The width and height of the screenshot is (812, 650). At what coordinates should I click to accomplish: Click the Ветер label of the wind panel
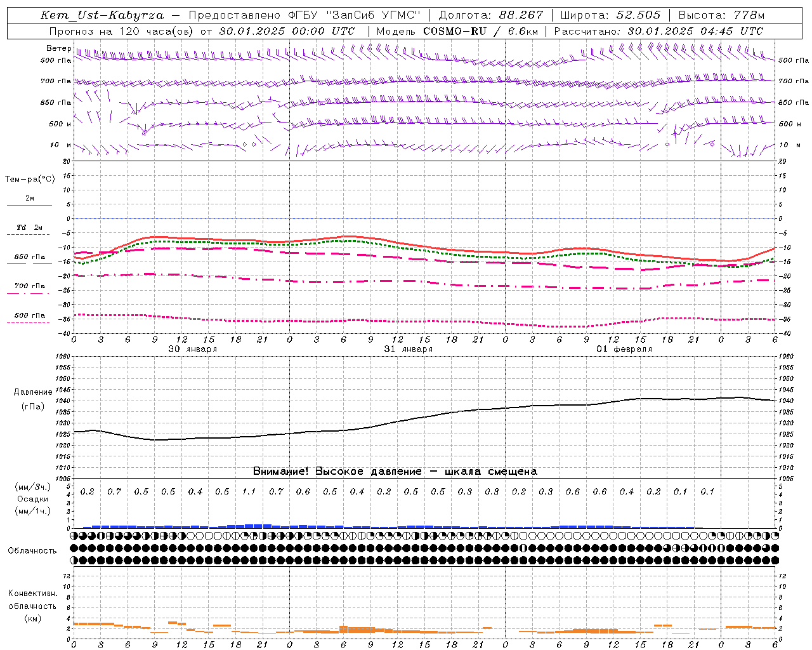point(58,48)
